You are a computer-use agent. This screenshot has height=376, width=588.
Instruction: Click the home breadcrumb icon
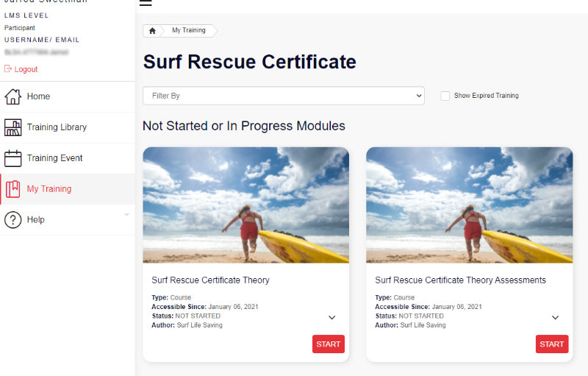point(152,31)
